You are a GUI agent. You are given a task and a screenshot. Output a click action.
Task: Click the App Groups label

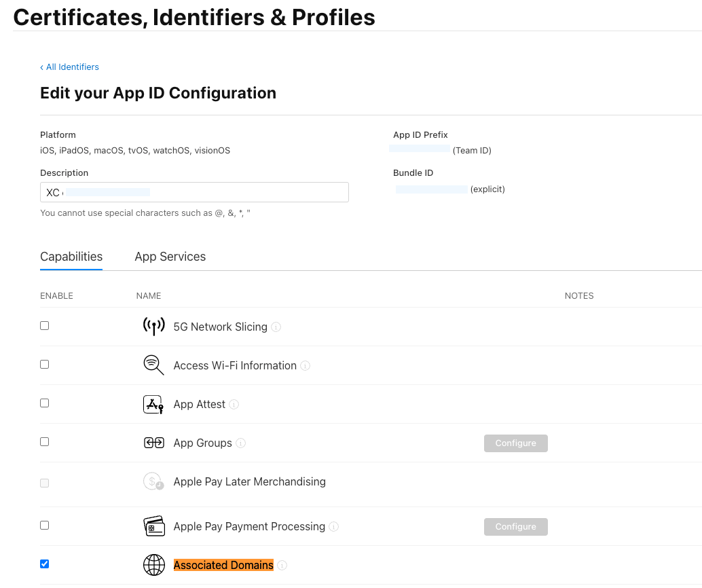203,443
